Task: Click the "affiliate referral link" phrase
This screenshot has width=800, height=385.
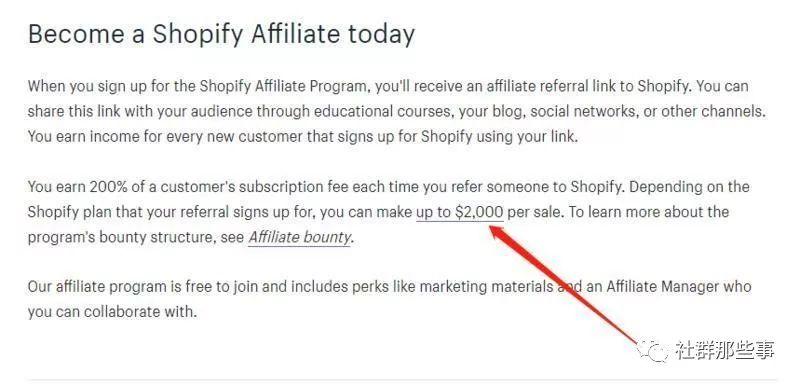Action: (x=544, y=86)
